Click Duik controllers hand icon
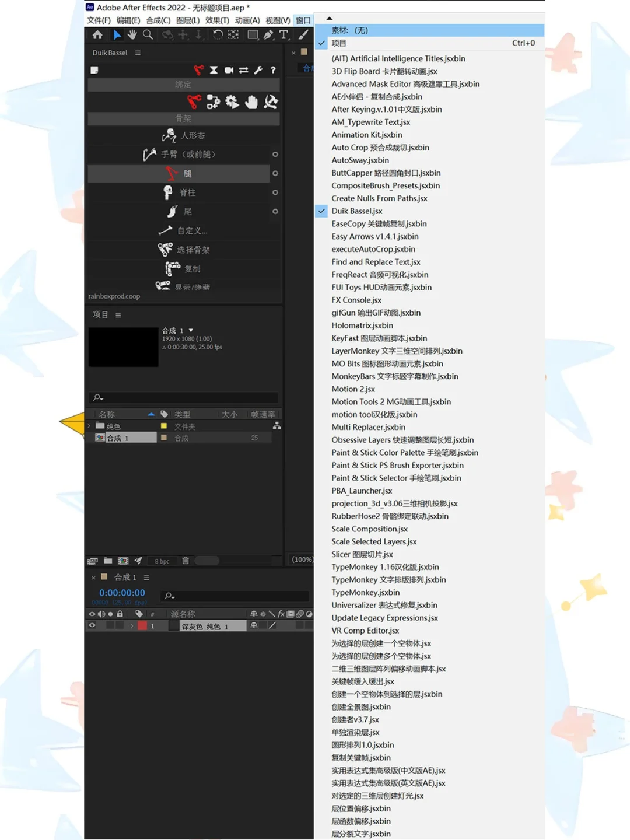Image resolution: width=630 pixels, height=840 pixels. click(x=251, y=102)
